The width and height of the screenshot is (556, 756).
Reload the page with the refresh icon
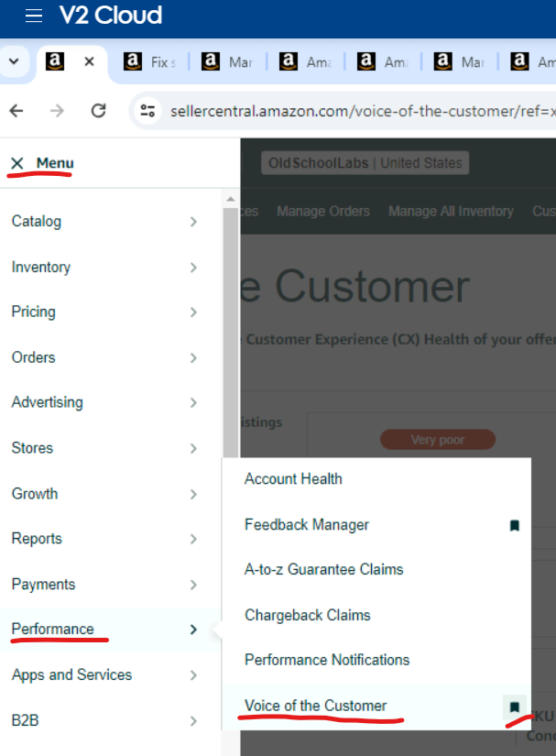[x=98, y=111]
